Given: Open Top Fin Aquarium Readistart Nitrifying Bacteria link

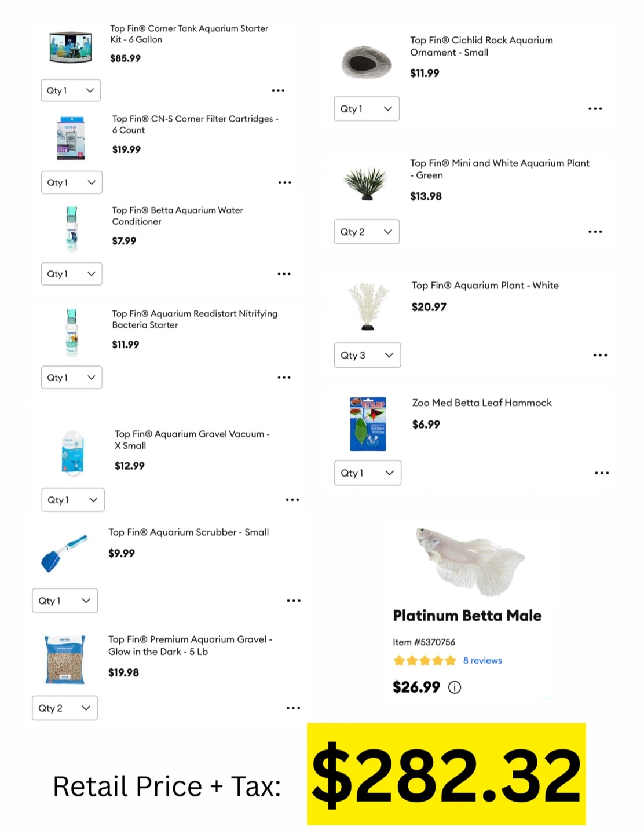Looking at the screenshot, I should (195, 319).
